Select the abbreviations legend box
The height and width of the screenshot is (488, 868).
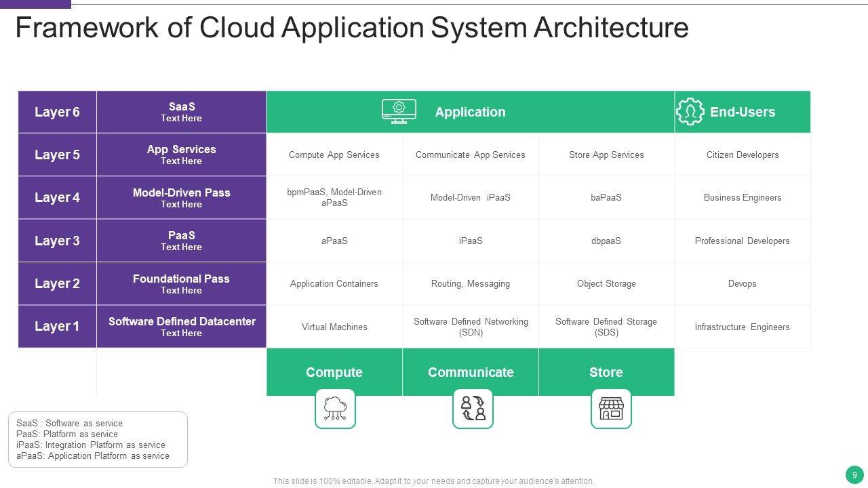[x=98, y=439]
